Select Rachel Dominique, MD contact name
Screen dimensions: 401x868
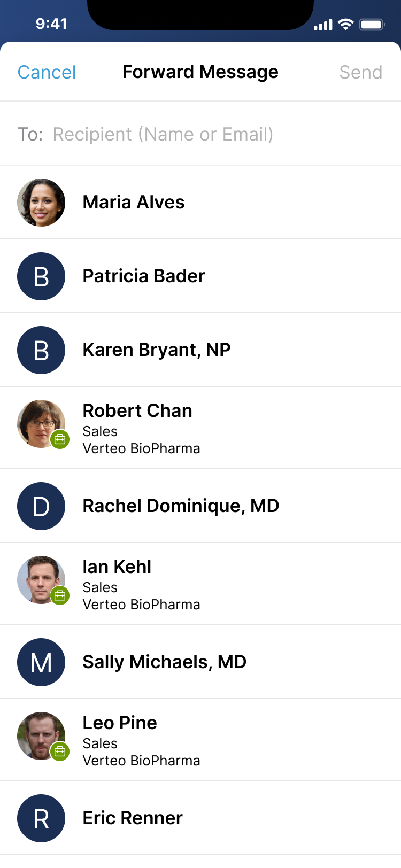click(181, 506)
